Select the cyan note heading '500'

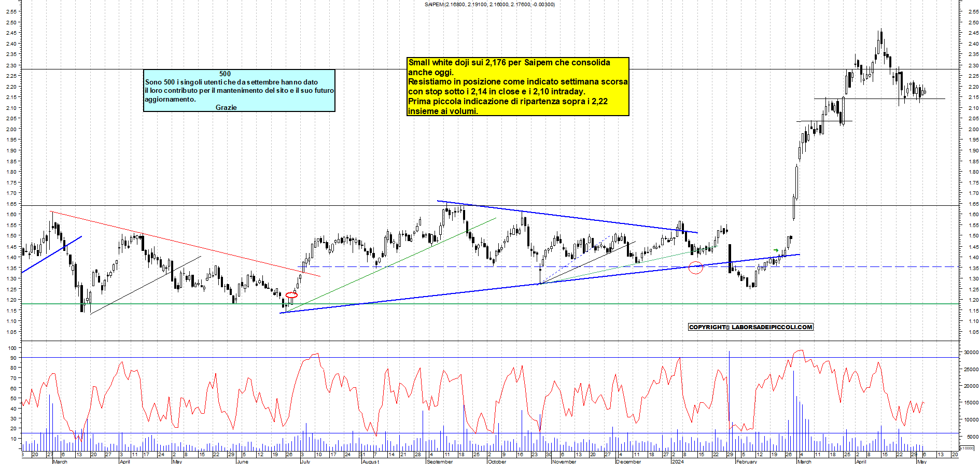(x=225, y=74)
